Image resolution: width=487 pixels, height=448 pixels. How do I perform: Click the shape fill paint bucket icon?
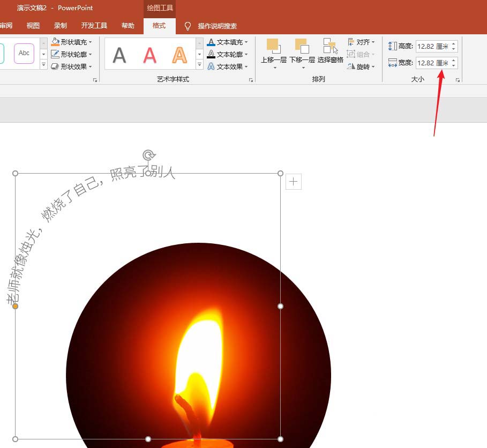click(55, 42)
